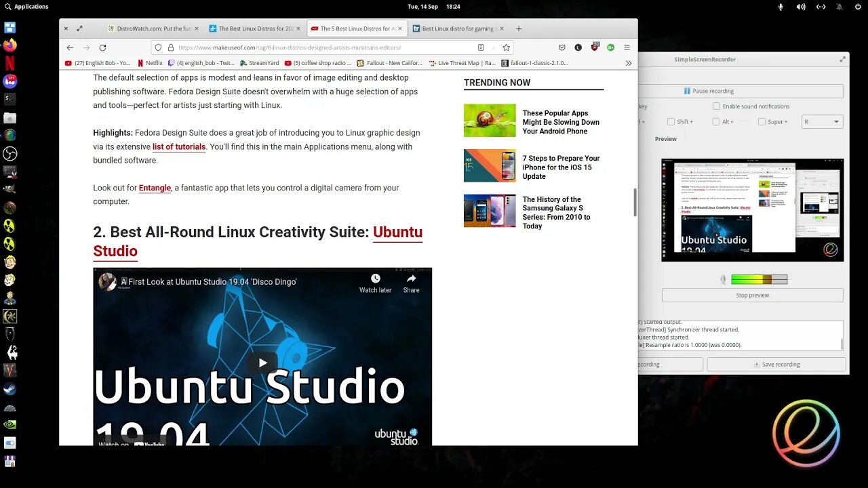Viewport: 868px width, 488px height.
Task: Play the Ubuntu Studio 19.04 video
Action: click(262, 363)
